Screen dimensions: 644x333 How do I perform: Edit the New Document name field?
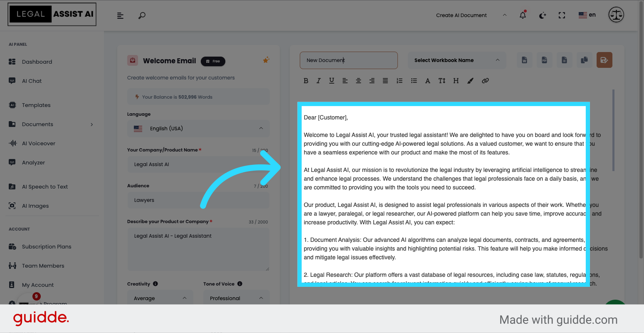[348, 60]
